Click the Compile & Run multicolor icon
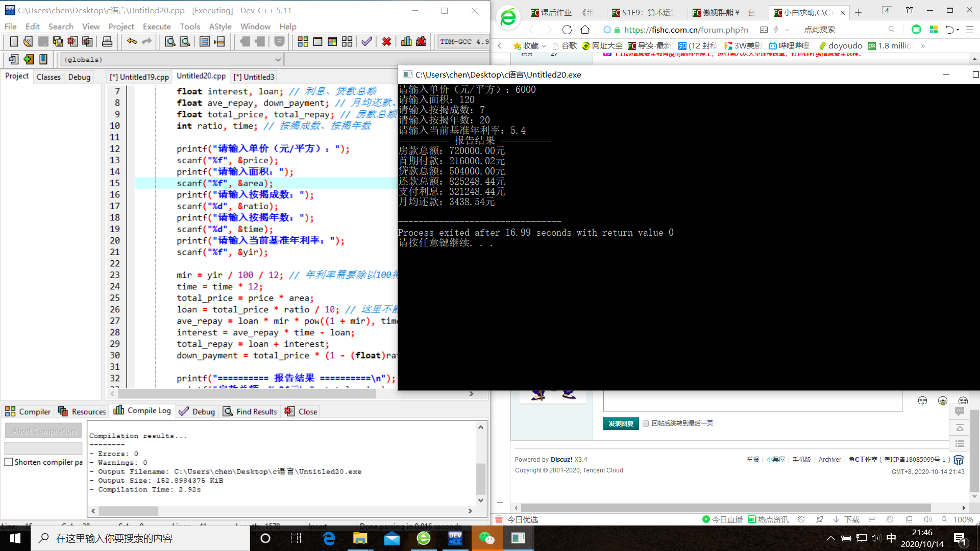The width and height of the screenshot is (980, 551). 332,41
